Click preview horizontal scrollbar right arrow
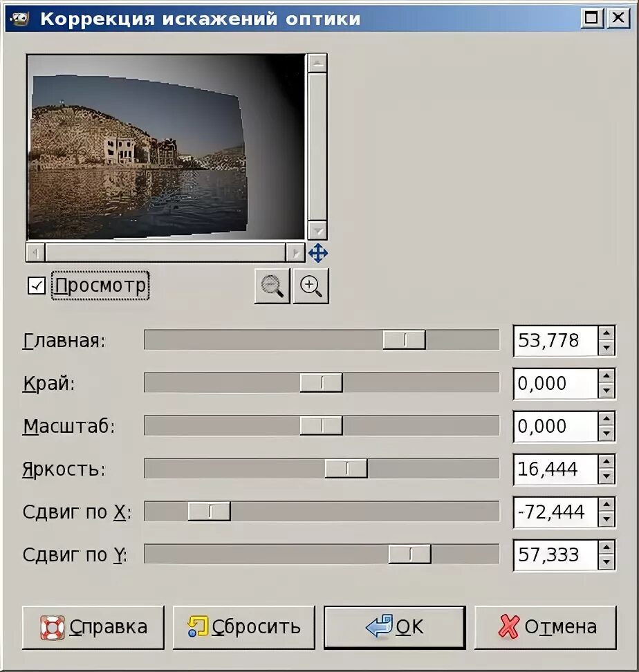Viewport: 639px width, 672px height. coord(295,253)
